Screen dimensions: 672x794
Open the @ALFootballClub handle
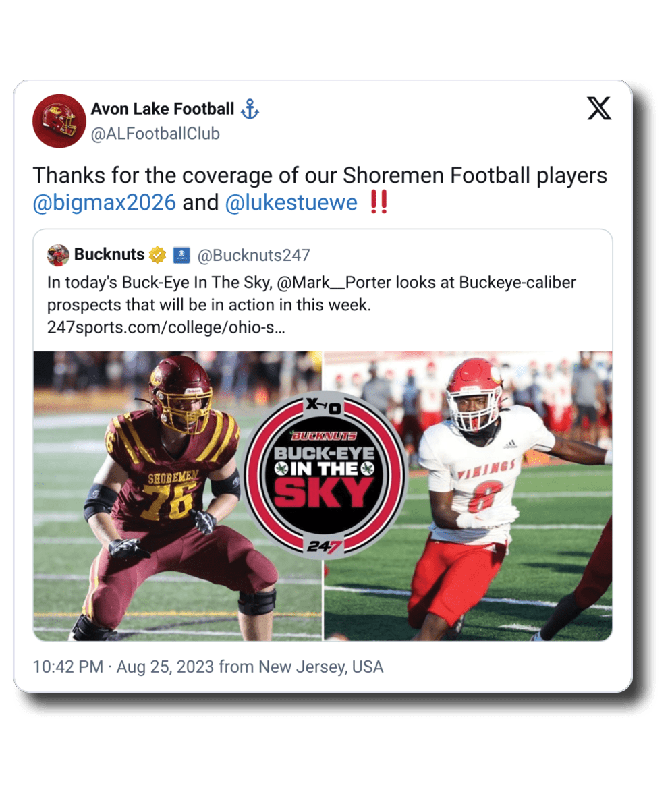pyautogui.click(x=155, y=134)
